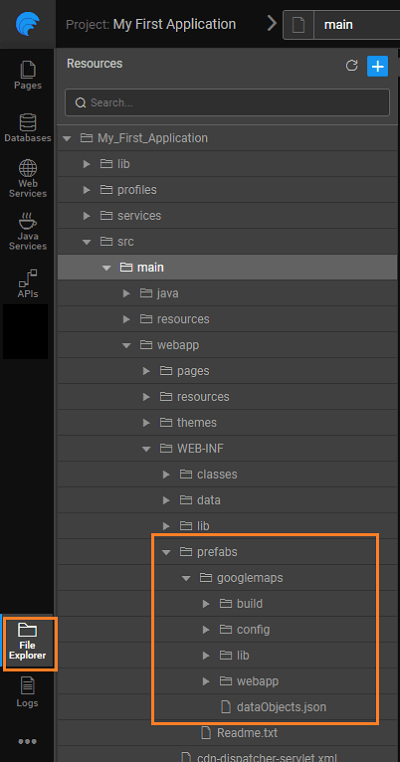Open the Databases section
Viewport: 400px width, 762px height.
tap(27, 128)
